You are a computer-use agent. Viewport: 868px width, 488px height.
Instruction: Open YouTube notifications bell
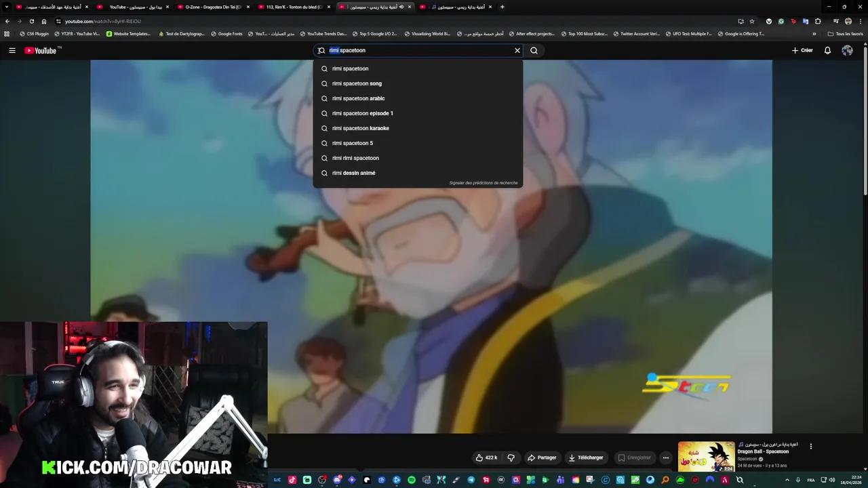827,50
